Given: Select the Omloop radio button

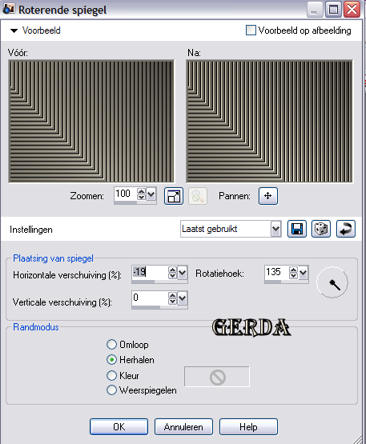Looking at the screenshot, I should (x=111, y=344).
